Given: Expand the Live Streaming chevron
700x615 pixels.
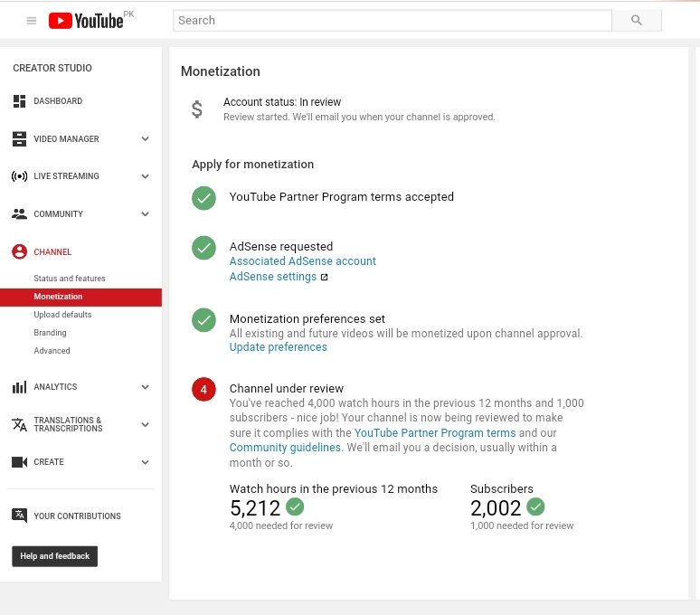Looking at the screenshot, I should 145,176.
